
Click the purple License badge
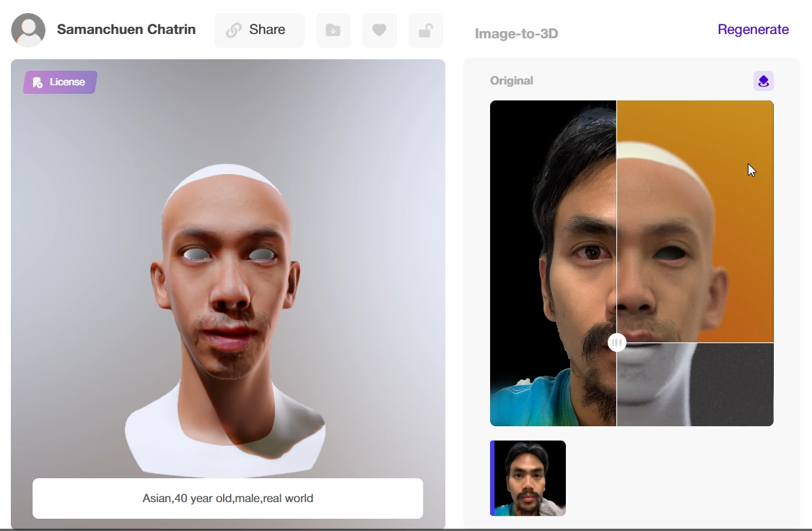click(60, 82)
